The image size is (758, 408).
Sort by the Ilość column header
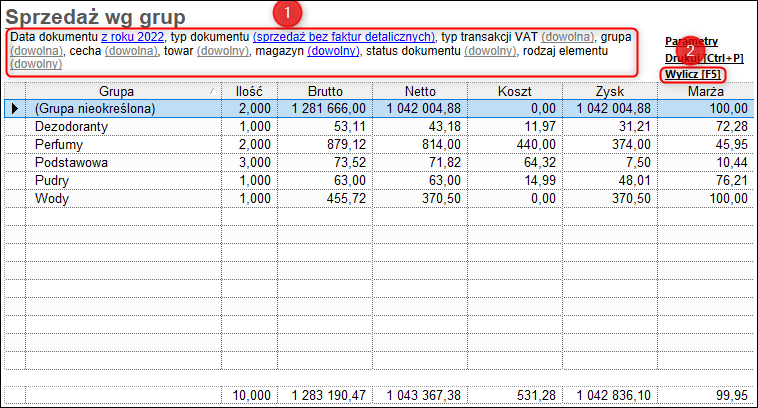(249, 91)
